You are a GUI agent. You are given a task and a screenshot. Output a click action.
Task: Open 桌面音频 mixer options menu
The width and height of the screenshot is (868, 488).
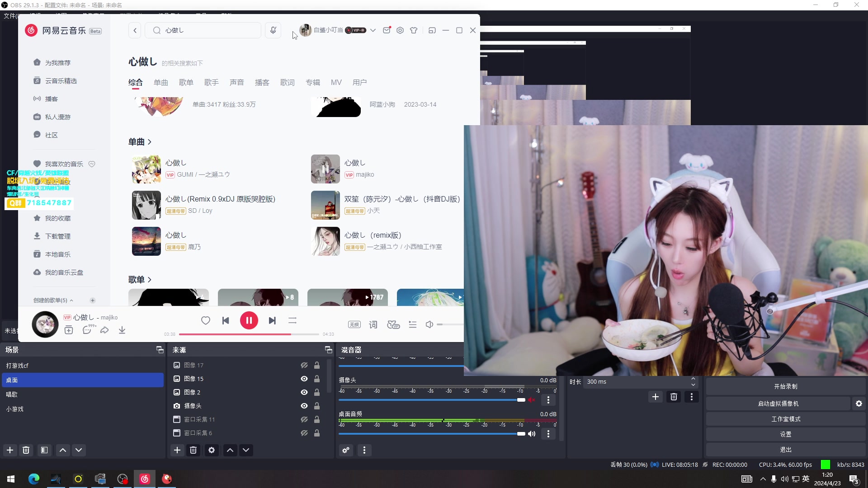pos(548,434)
